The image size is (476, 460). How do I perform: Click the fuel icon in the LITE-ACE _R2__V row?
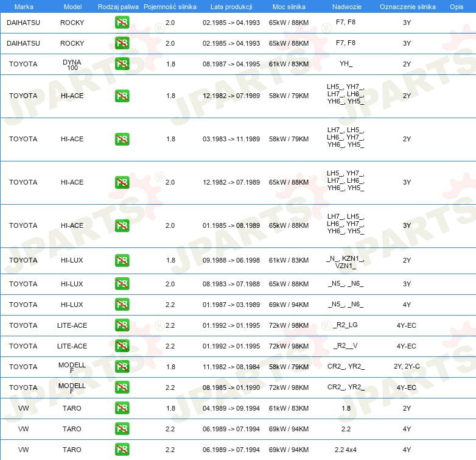click(122, 345)
